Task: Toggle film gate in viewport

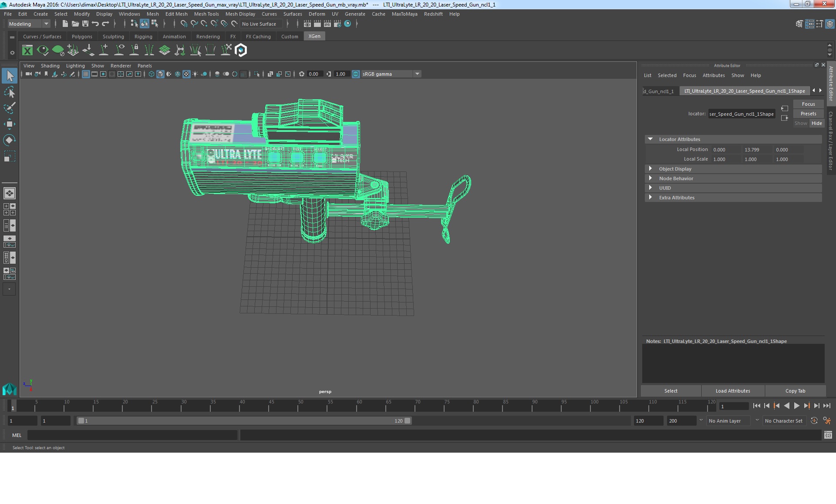Action: [94, 74]
